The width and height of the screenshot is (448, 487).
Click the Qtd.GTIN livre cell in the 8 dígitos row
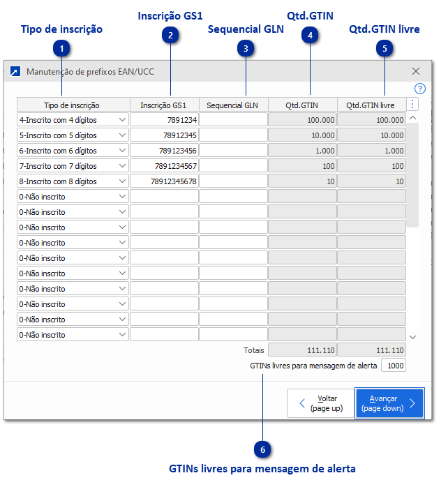coord(371,181)
